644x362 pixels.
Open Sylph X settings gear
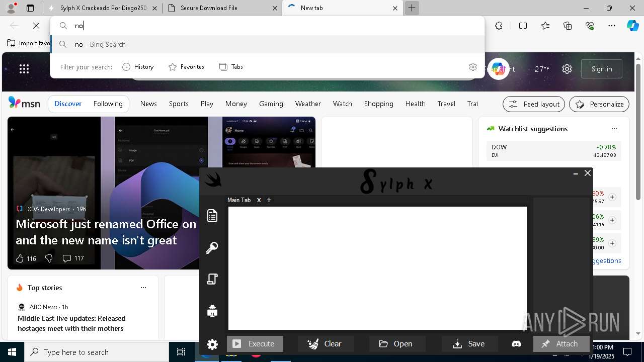click(212, 344)
